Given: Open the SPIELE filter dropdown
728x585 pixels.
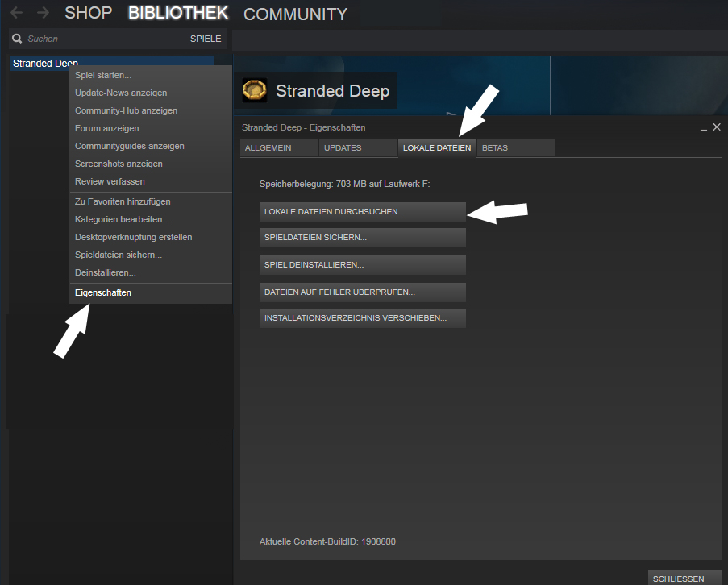Looking at the screenshot, I should (x=205, y=39).
